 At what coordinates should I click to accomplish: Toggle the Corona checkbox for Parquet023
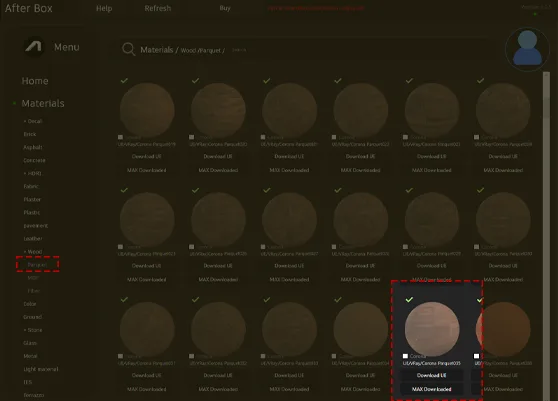point(405,137)
